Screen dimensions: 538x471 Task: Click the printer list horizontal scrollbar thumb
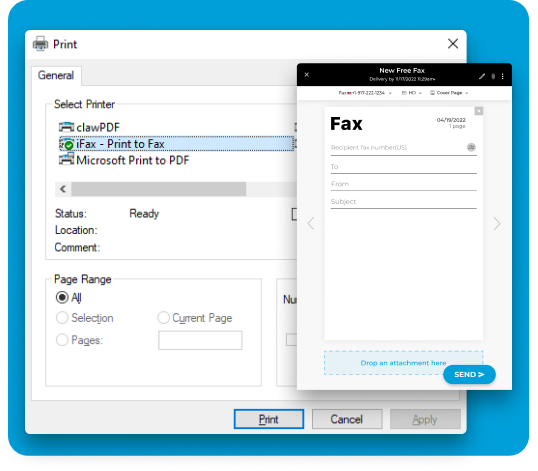click(x=159, y=189)
